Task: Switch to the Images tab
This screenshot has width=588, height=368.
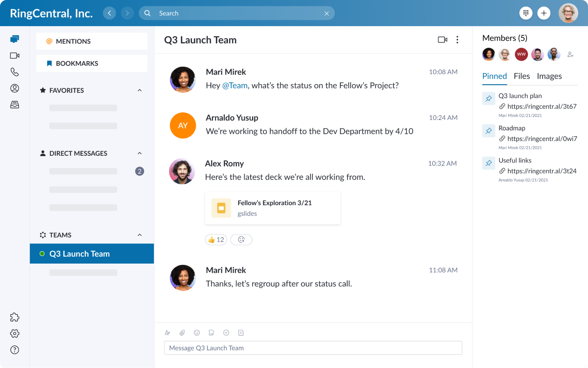Action: pos(549,76)
